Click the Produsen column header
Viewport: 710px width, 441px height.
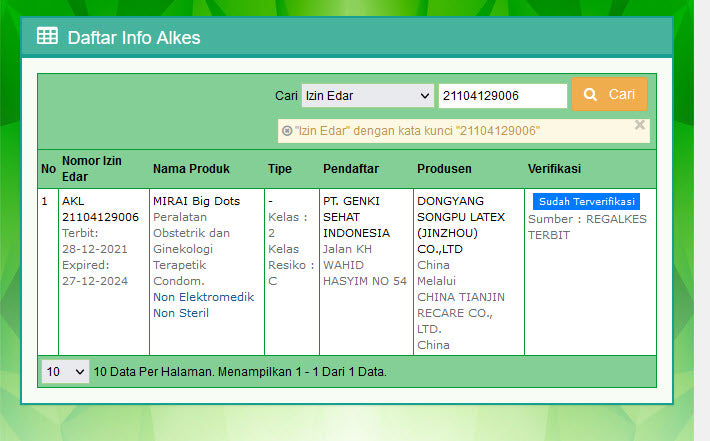tap(444, 169)
